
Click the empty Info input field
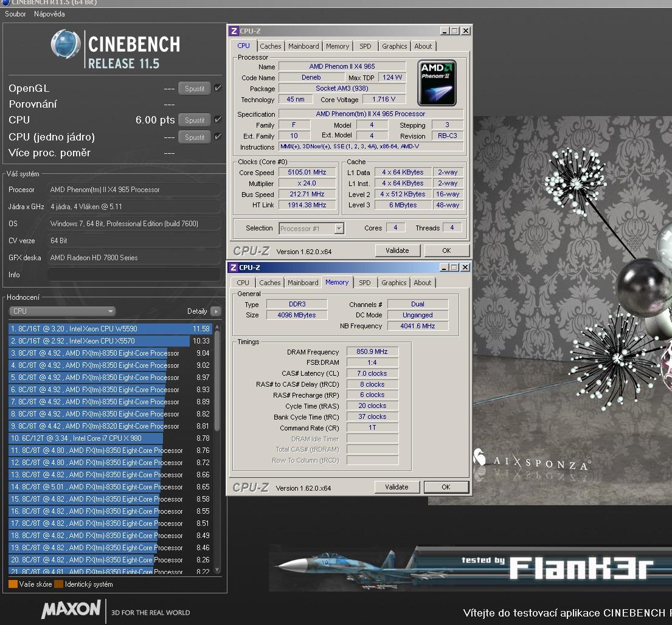[x=134, y=275]
